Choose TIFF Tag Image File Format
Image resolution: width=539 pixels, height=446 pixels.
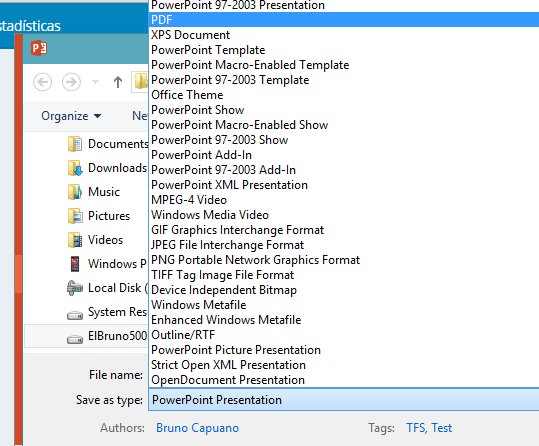coord(344,275)
